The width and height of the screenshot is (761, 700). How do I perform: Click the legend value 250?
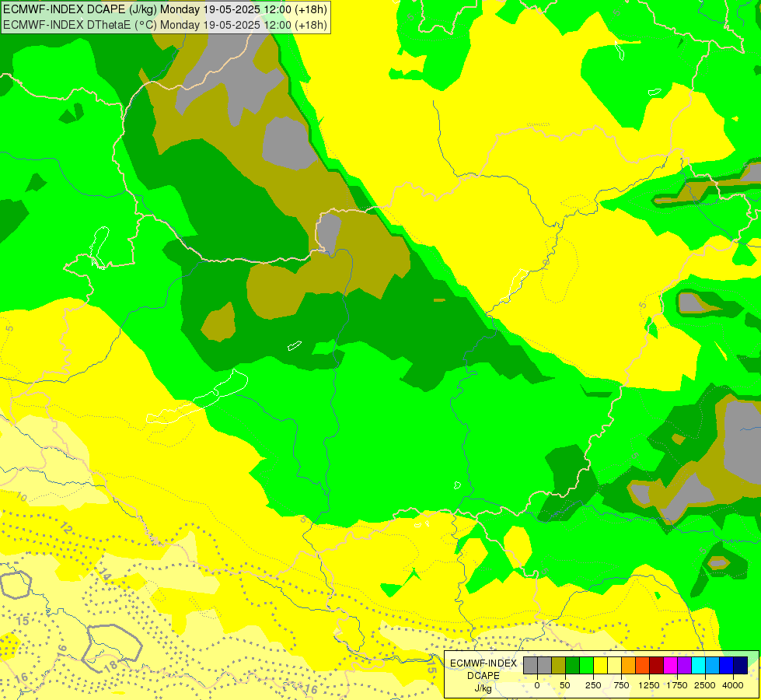tap(593, 685)
